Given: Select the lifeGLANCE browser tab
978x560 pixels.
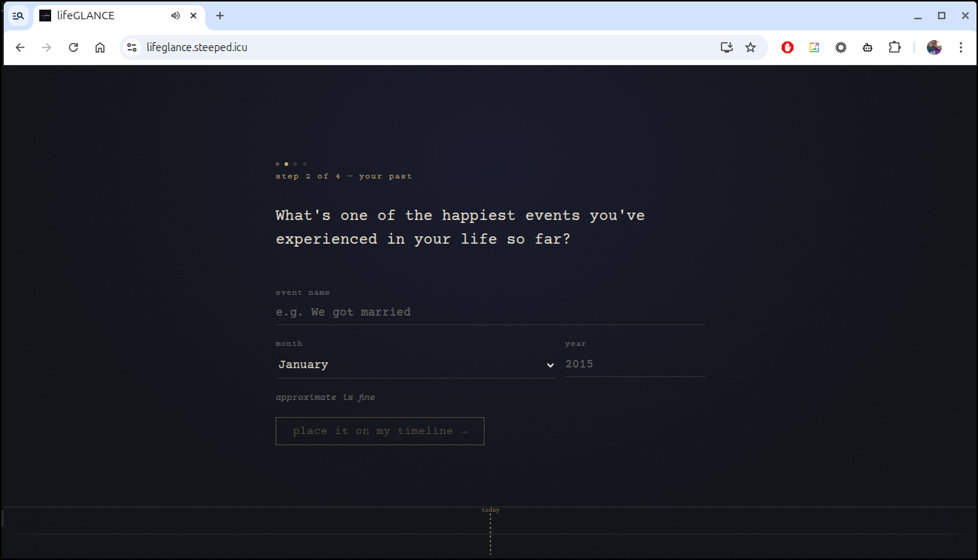Looking at the screenshot, I should pyautogui.click(x=119, y=16).
